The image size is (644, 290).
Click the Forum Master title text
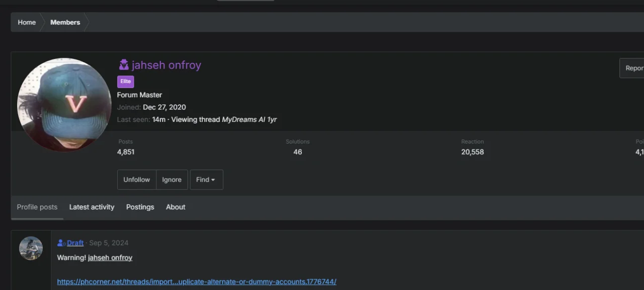coord(139,95)
